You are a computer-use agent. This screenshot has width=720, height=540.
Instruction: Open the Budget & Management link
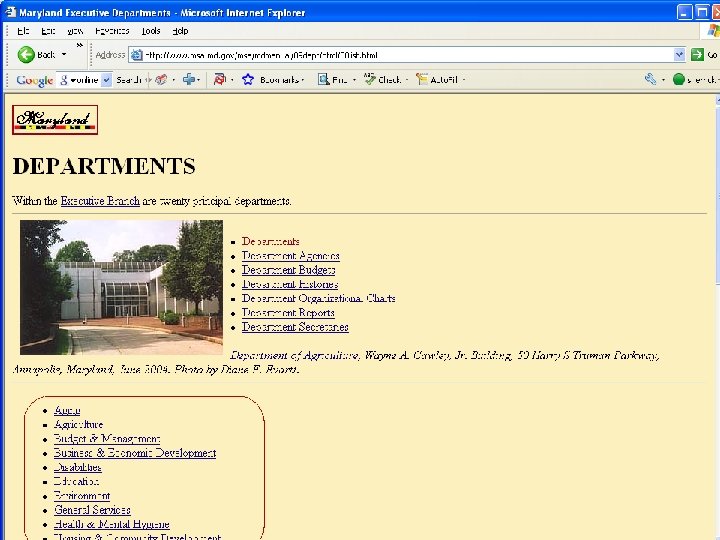click(x=107, y=439)
